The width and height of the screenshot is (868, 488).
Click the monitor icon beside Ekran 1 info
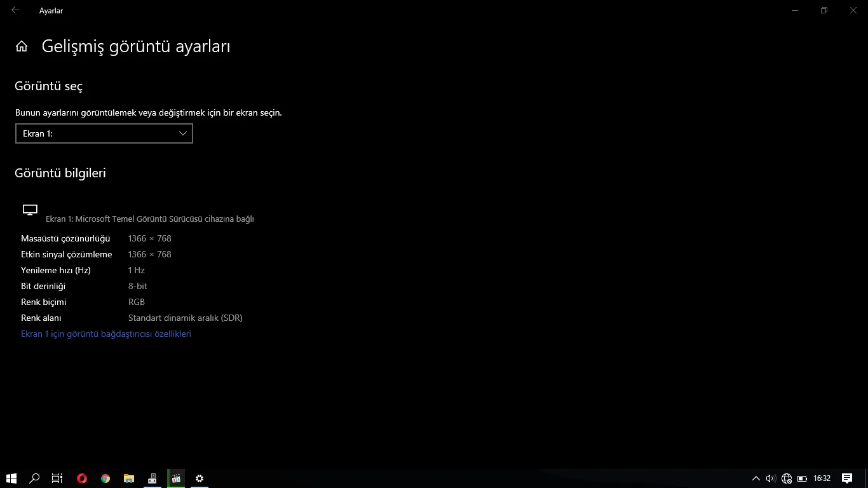point(30,210)
